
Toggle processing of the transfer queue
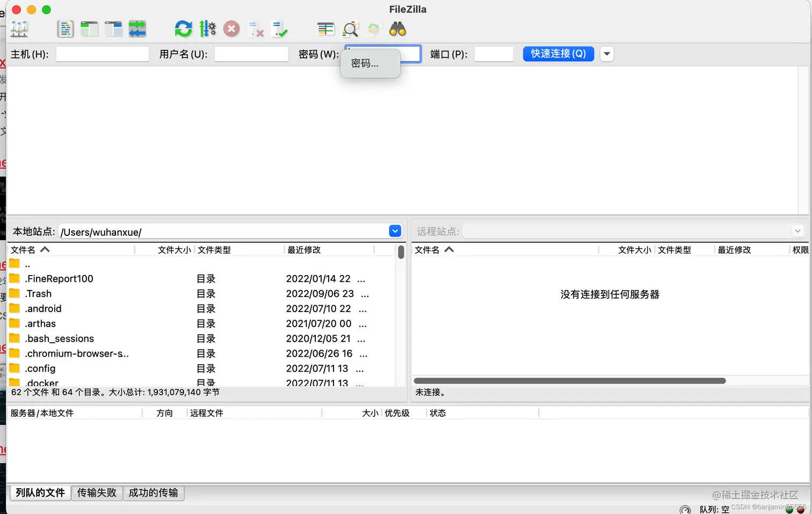click(x=207, y=29)
